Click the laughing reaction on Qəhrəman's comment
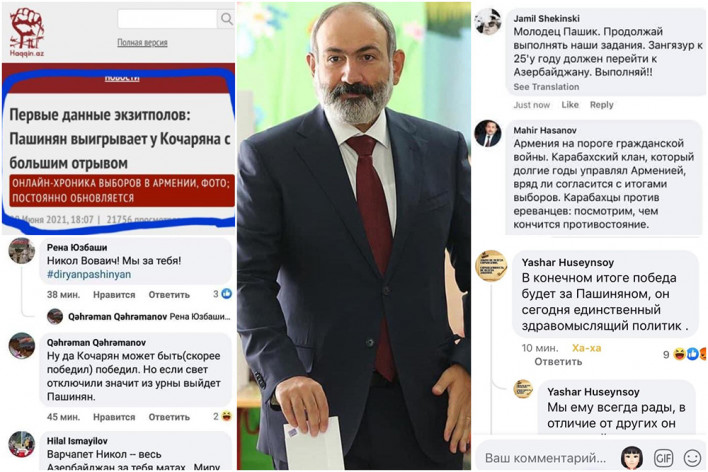This screenshot has width=708, height=472. (227, 416)
